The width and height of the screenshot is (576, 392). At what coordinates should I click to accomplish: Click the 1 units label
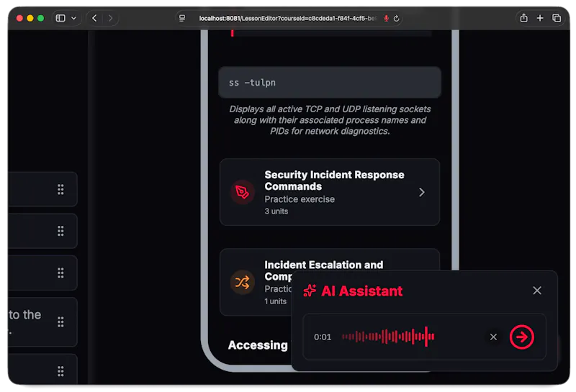pyautogui.click(x=276, y=301)
